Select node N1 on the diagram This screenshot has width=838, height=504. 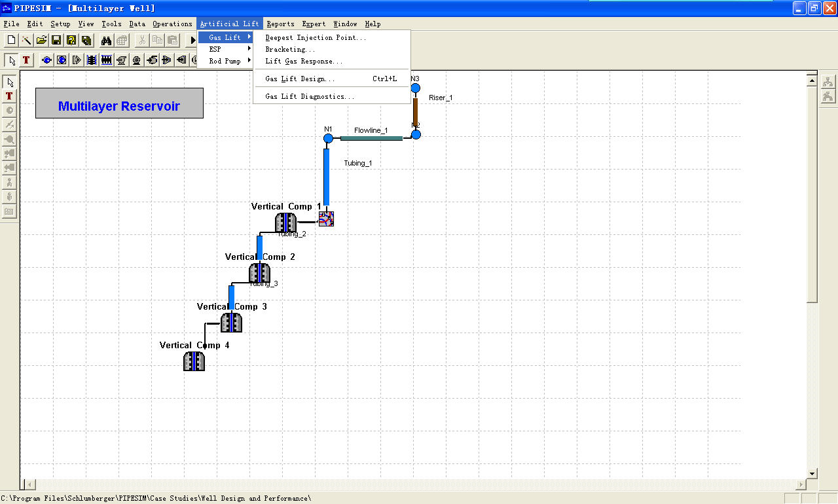point(329,138)
